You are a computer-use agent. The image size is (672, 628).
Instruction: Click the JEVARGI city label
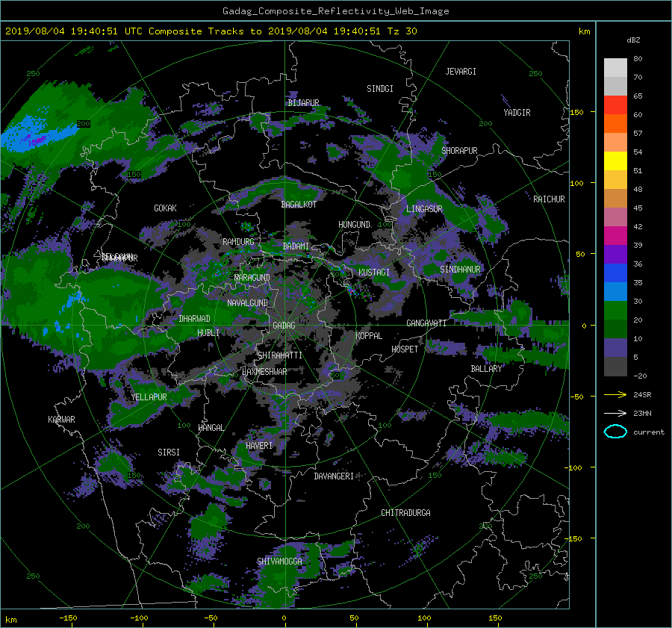(x=461, y=72)
